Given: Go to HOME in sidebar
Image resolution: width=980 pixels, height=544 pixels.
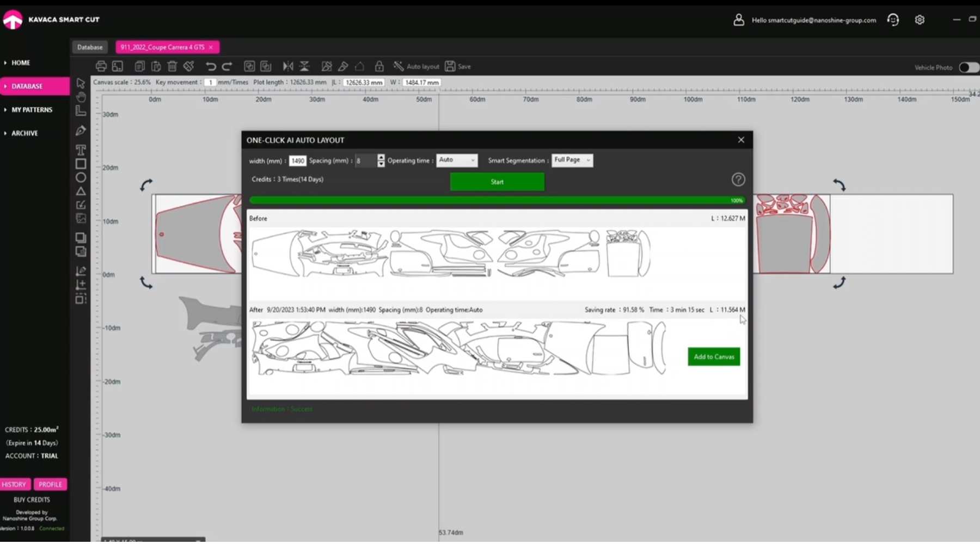Looking at the screenshot, I should pos(21,63).
